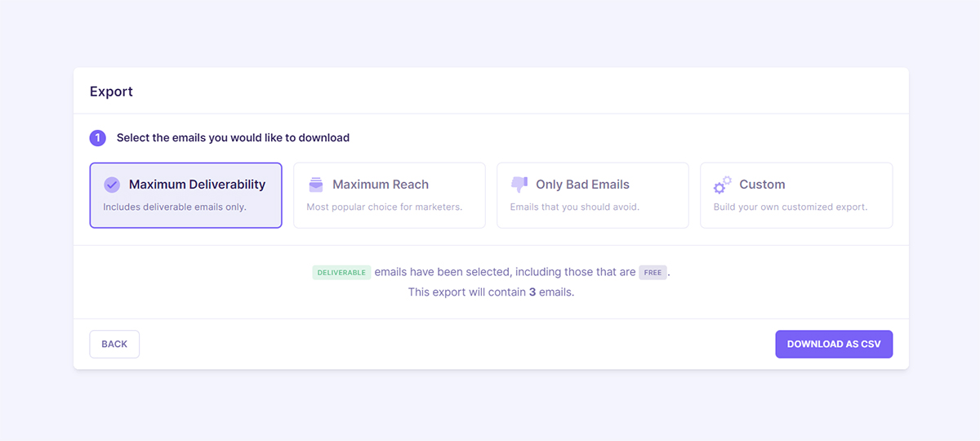Click 'Includes deliverable emails only' description
980x441 pixels.
pos(175,207)
